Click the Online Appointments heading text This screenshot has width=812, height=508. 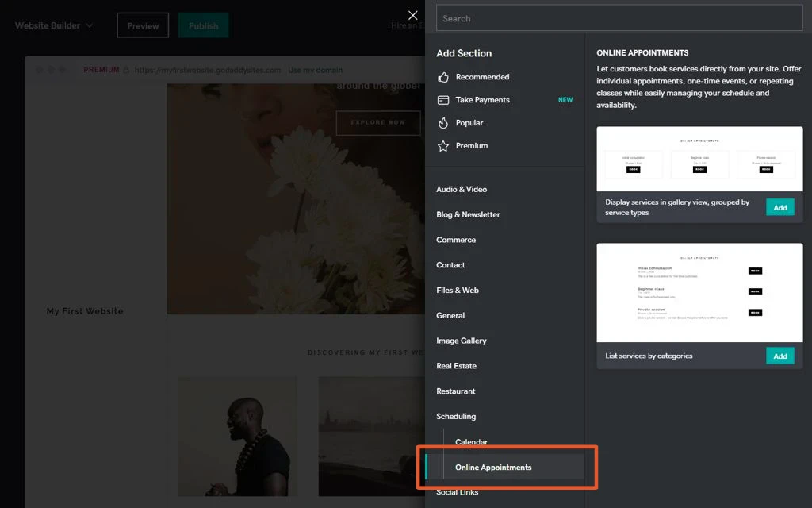tap(642, 53)
